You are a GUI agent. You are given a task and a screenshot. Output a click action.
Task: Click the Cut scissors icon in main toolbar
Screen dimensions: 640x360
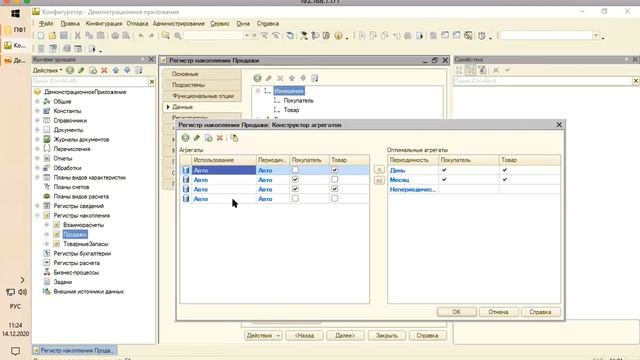[77, 36]
